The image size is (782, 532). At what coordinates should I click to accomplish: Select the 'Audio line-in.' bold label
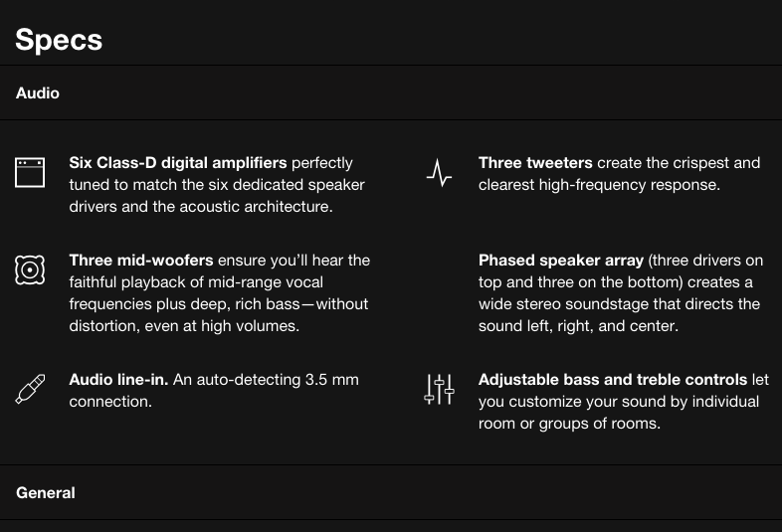(x=118, y=380)
